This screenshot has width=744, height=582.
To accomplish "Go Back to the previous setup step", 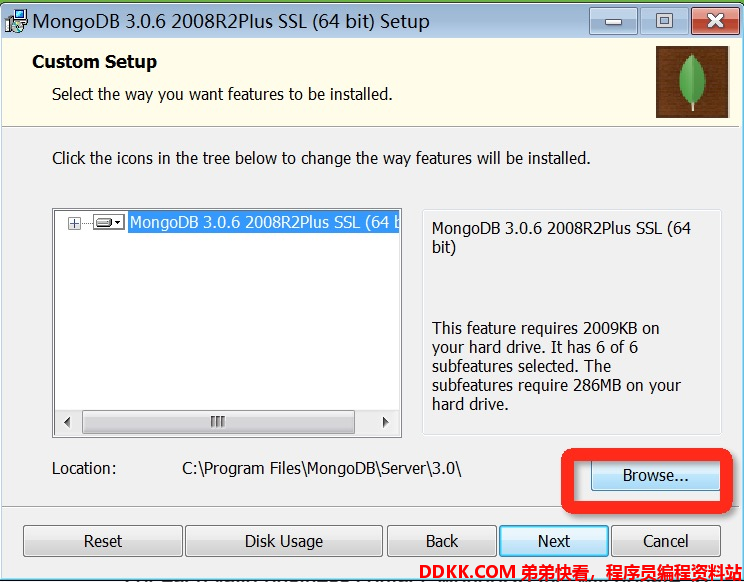I will coord(442,541).
